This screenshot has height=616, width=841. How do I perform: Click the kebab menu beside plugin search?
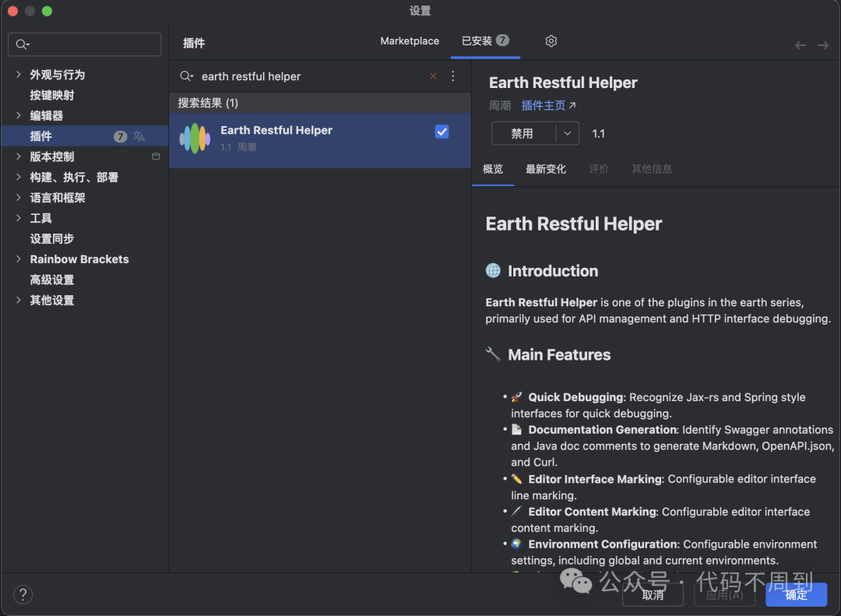point(452,76)
